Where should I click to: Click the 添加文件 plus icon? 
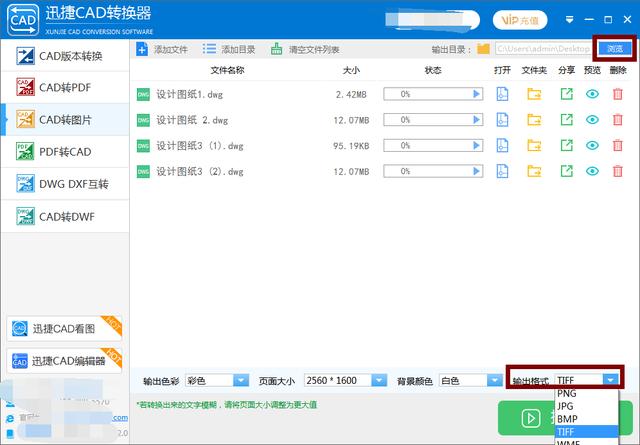click(x=142, y=49)
